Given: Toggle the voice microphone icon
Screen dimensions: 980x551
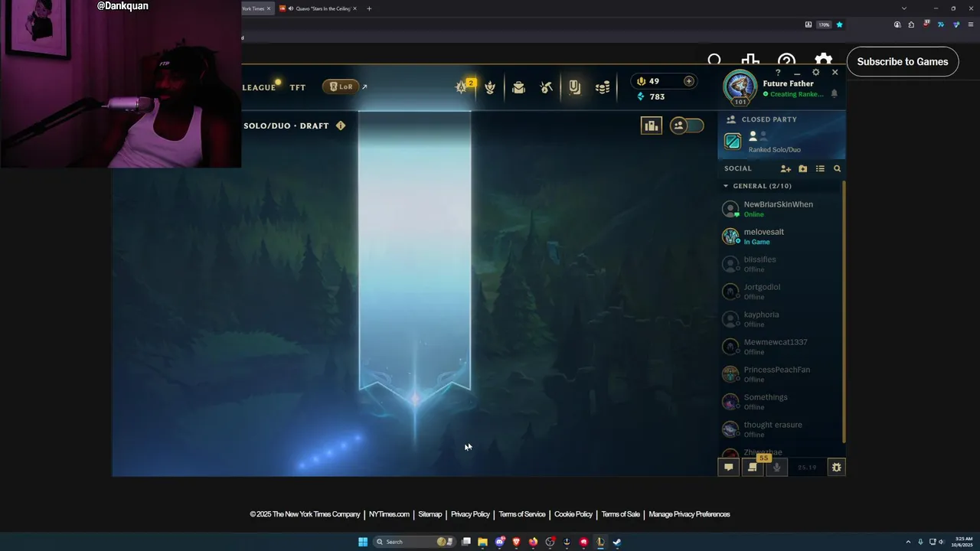Looking at the screenshot, I should click(x=776, y=467).
